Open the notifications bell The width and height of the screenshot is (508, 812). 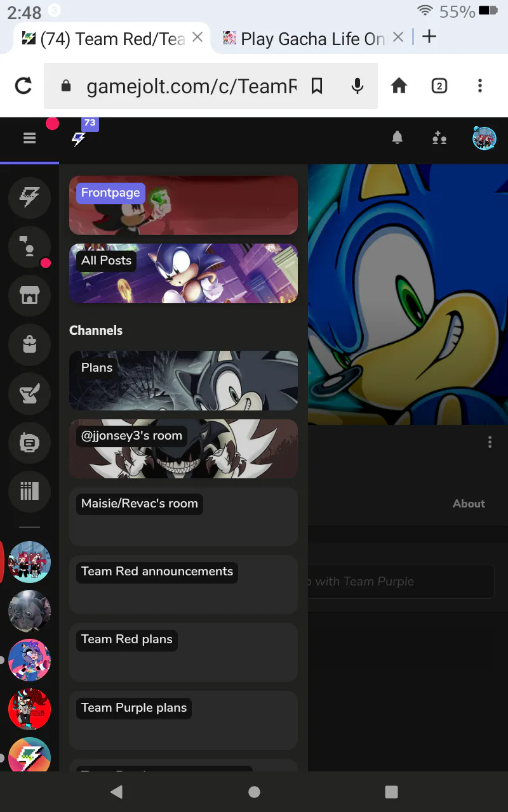[x=398, y=138]
